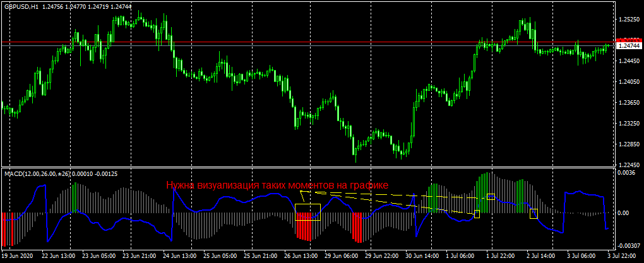Click the 1.23650 price axis label

(629, 103)
